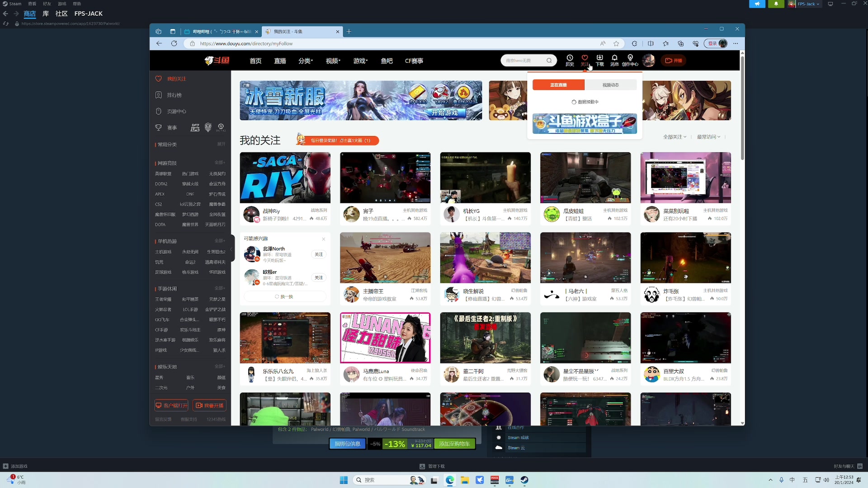Click the browser back arrow button
The height and width of the screenshot is (488, 868).
click(159, 43)
